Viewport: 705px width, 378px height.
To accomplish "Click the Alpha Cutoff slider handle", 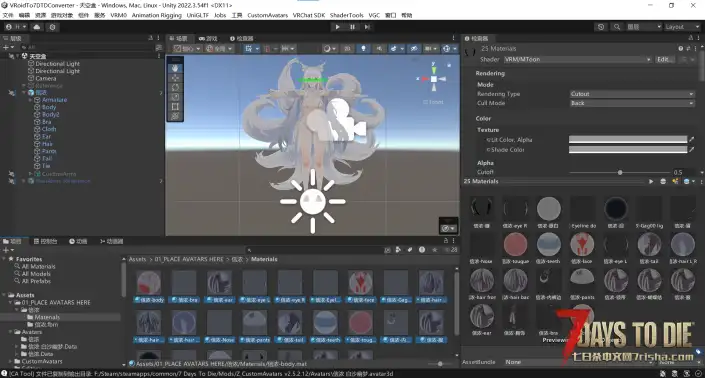I will coord(620,173).
